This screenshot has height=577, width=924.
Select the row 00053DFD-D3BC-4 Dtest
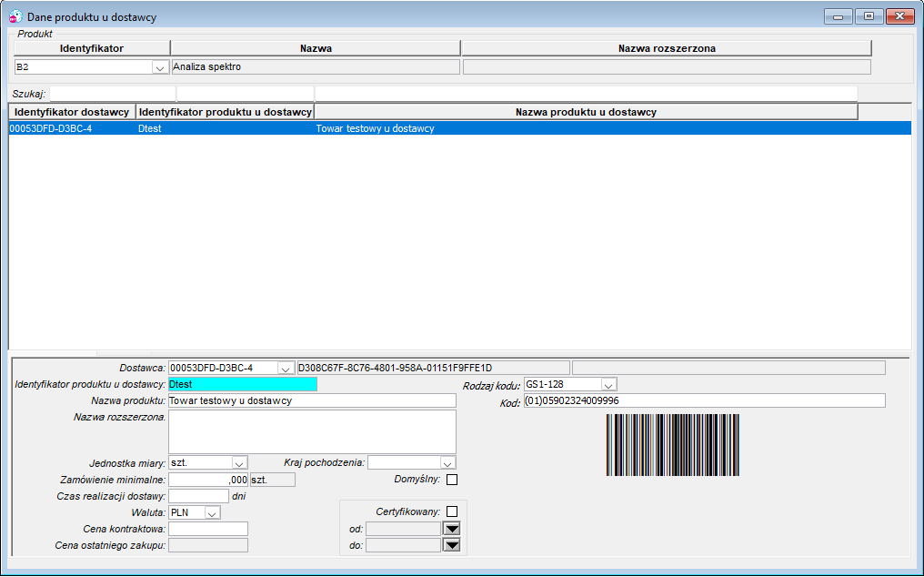pyautogui.click(x=459, y=128)
